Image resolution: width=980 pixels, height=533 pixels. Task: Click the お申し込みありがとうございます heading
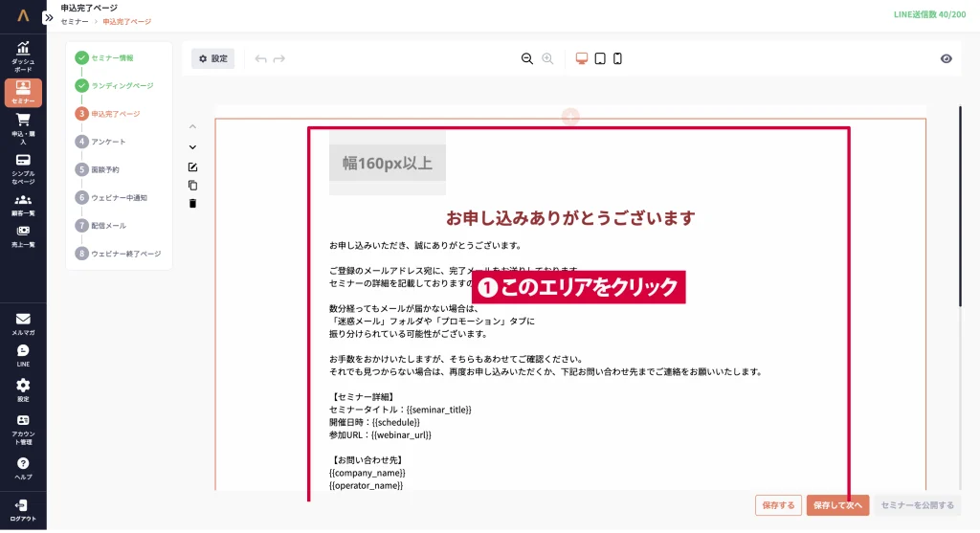[569, 218]
